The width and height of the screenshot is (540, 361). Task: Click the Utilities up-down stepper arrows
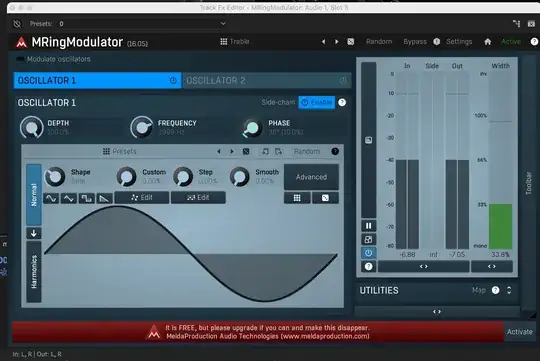509,290
